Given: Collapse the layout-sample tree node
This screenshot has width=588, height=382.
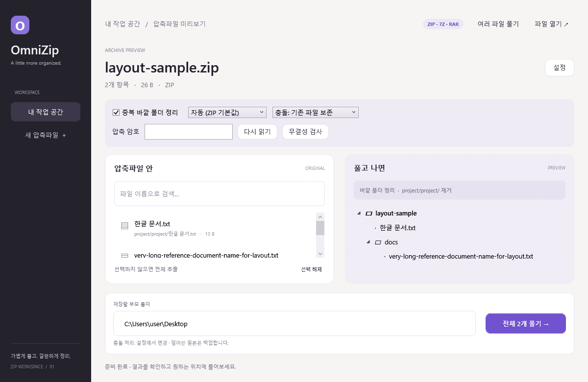Looking at the screenshot, I should click(359, 214).
